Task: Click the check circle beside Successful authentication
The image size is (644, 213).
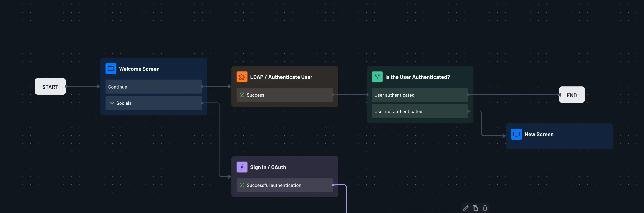Action: 242,185
